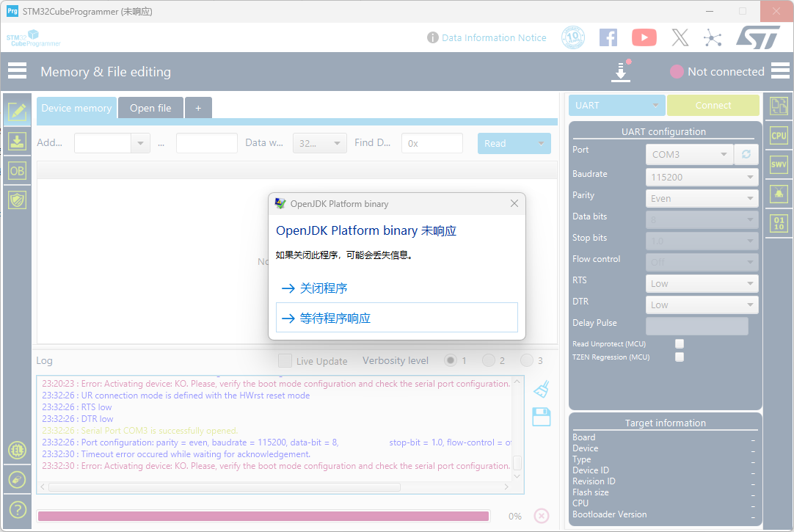Click the link/beta icon in left sidebar
Viewport: 794px width, 532px height.
coord(17,479)
